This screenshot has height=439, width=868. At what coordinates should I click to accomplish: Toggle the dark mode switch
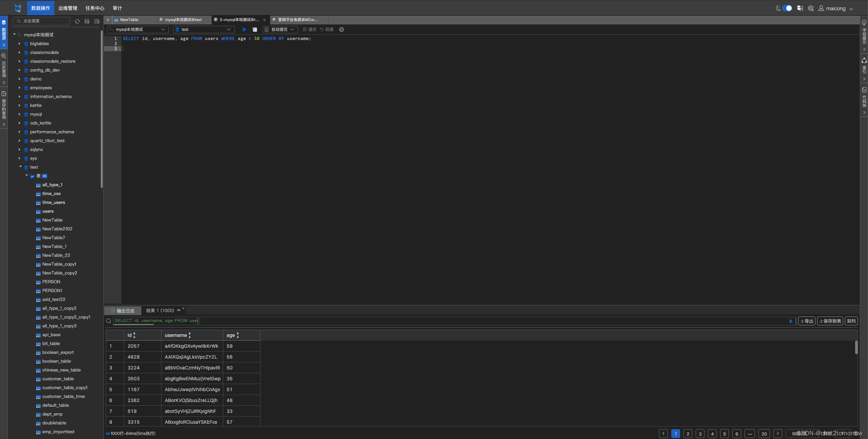coord(787,8)
